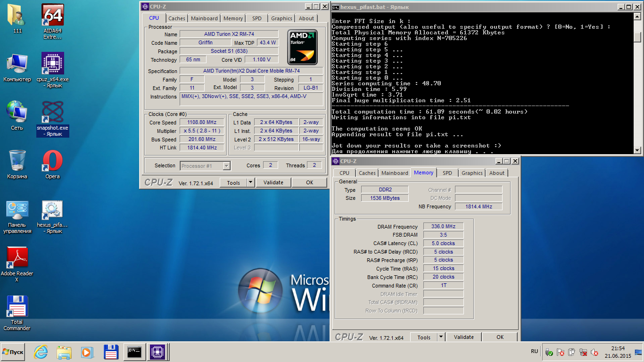
Task: Expand Tools dropdown arrow in lower CPU-Z
Action: click(441, 337)
